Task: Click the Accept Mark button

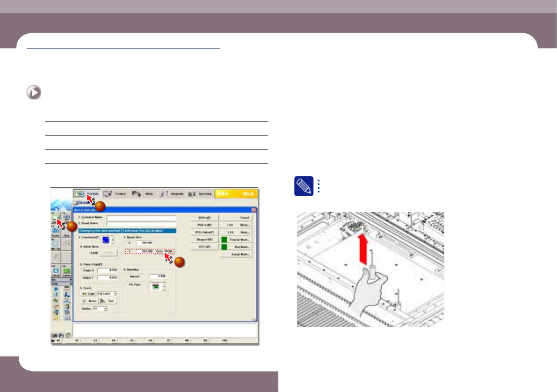Action: [236, 254]
